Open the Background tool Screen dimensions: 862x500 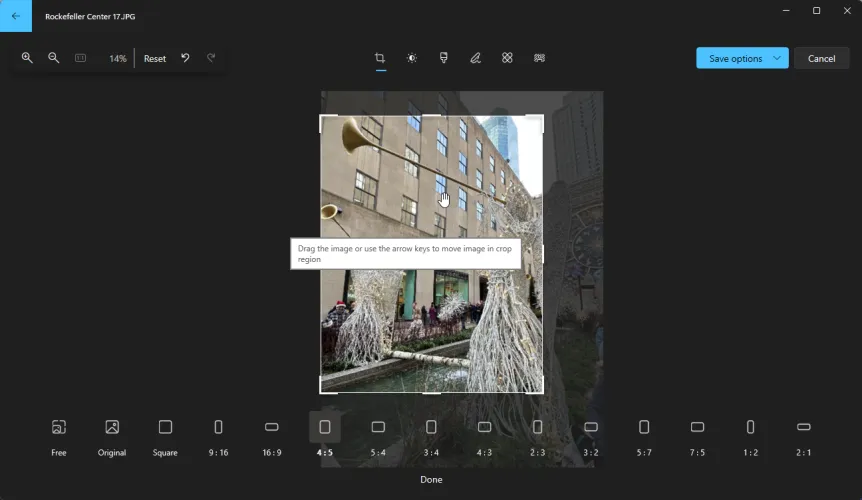point(539,58)
